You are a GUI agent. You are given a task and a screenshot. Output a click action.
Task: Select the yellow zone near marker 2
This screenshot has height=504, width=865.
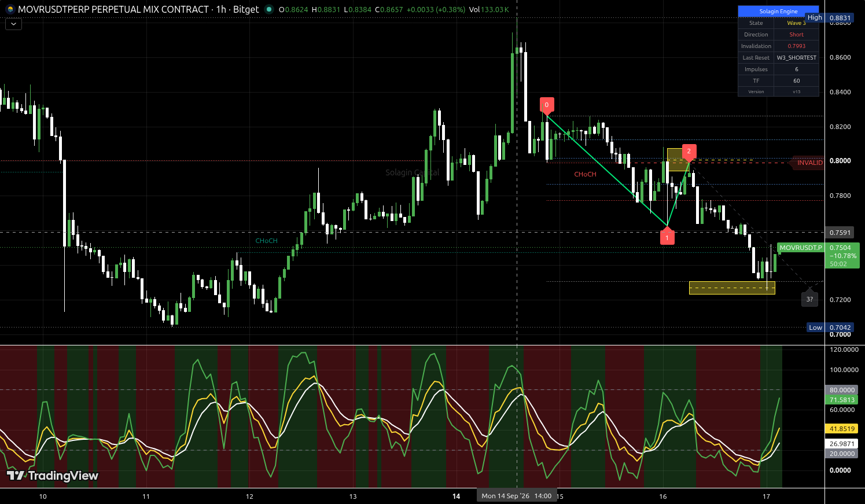click(x=678, y=160)
